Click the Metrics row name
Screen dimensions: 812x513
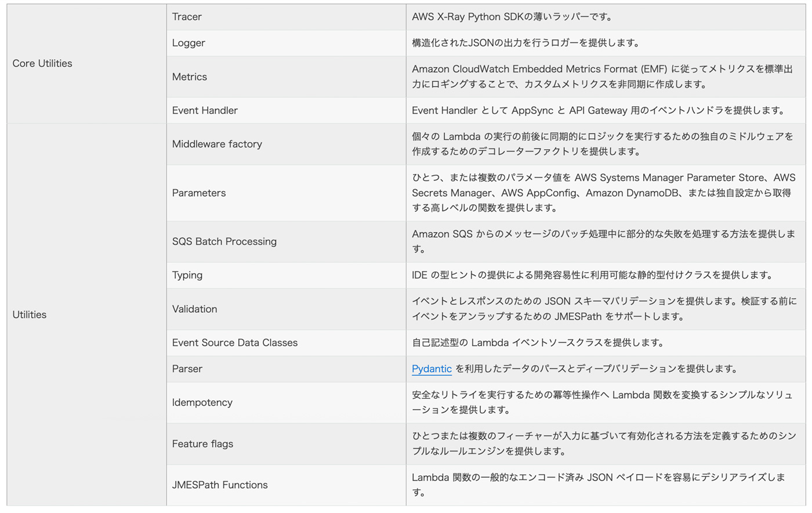(190, 77)
